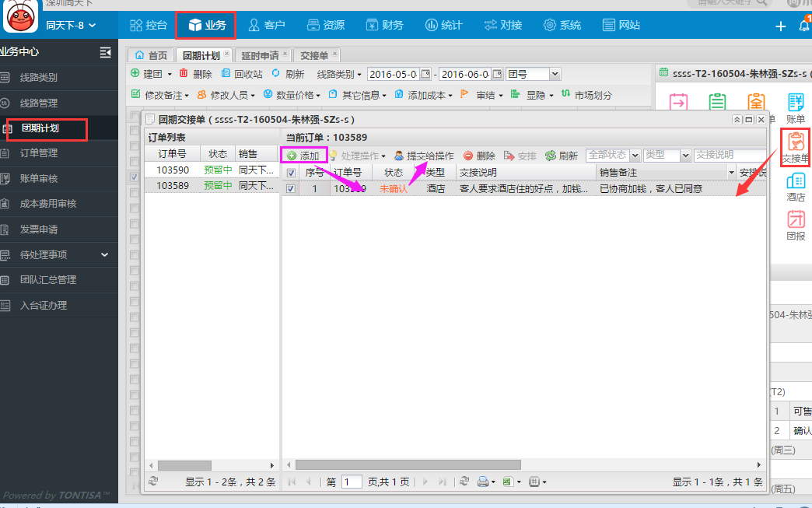Open the 类型 filter combo box

(x=686, y=156)
